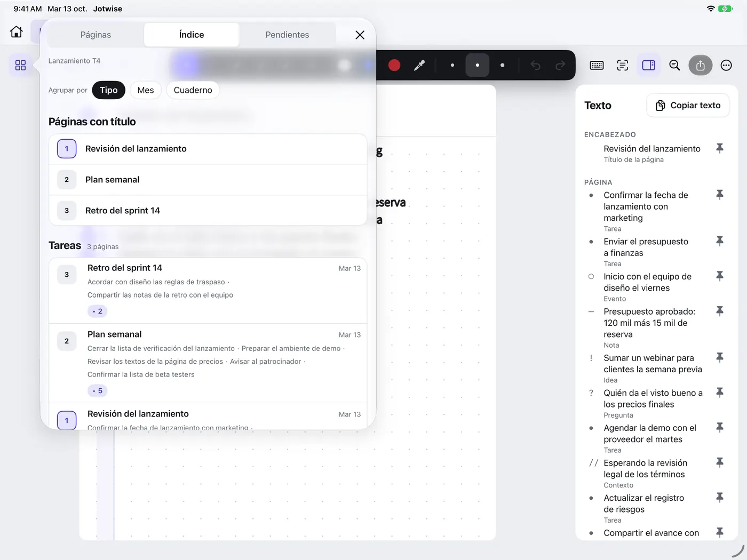The image size is (747, 560).
Task: Toggle the side panel icon
Action: tap(648, 65)
